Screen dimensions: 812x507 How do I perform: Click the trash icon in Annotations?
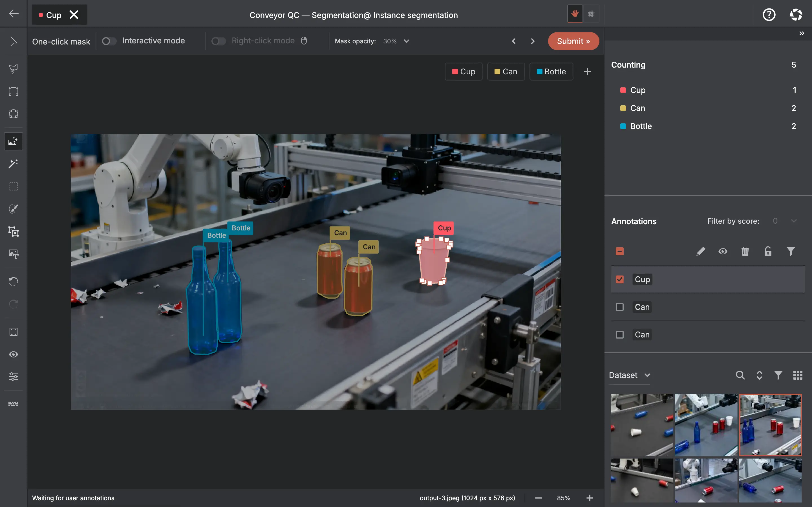pos(745,251)
